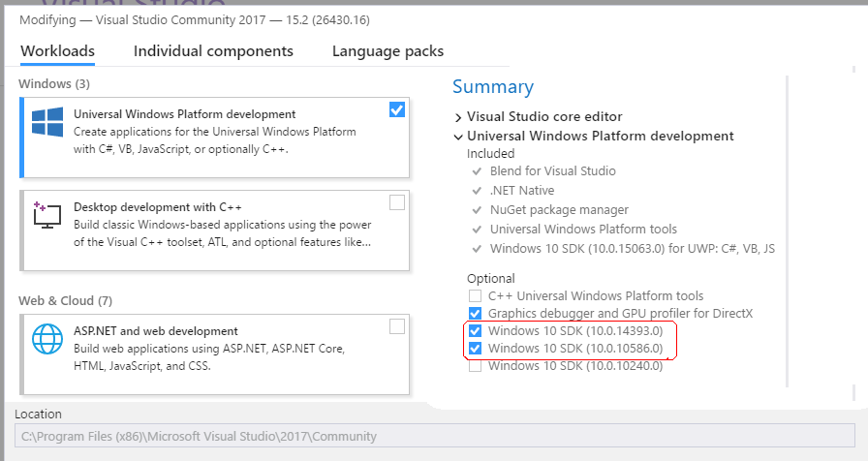Select the Desktop development with C++ card

(x=215, y=230)
